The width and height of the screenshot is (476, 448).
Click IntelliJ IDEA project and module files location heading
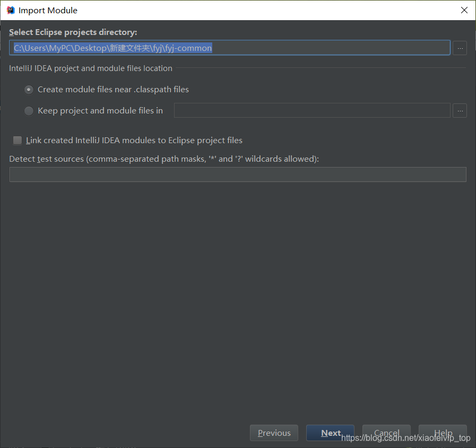90,68
